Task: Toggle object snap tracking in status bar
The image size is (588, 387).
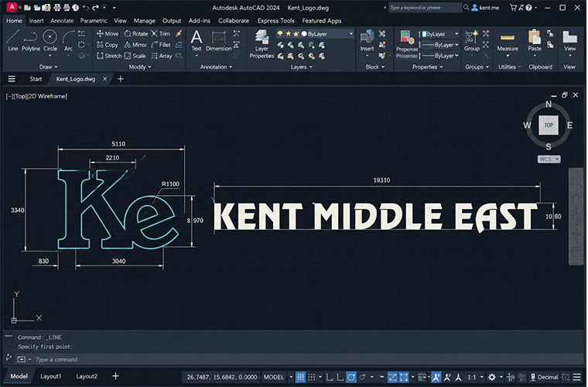Action: click(x=392, y=377)
